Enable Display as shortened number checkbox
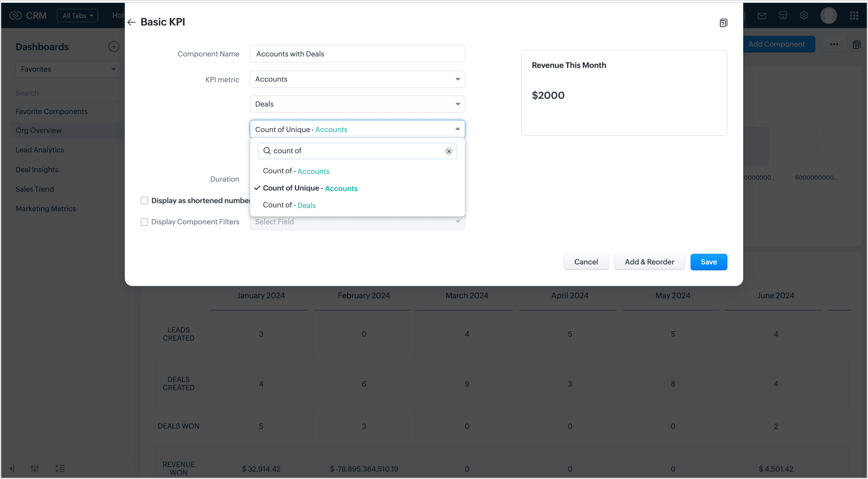Image resolution: width=868 pixels, height=479 pixels. pyautogui.click(x=144, y=201)
